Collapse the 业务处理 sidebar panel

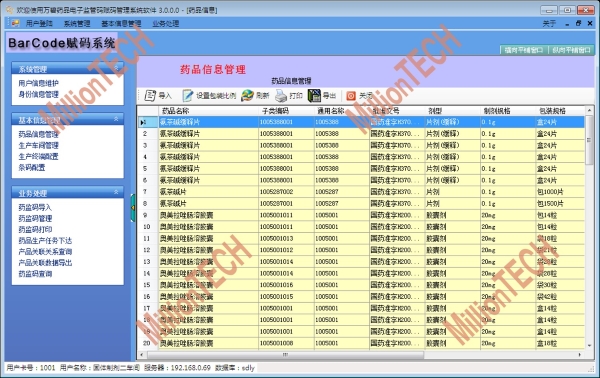pyautogui.click(x=116, y=192)
